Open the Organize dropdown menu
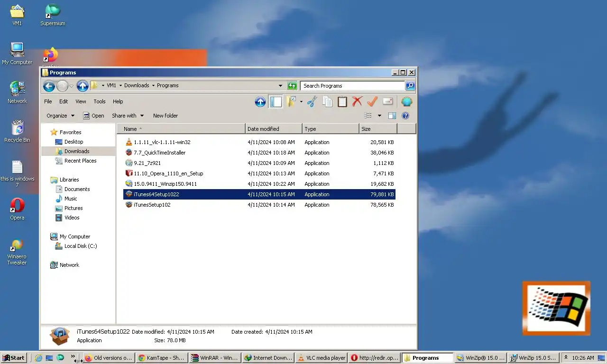Screen dimensions: 607x364 tap(61, 116)
